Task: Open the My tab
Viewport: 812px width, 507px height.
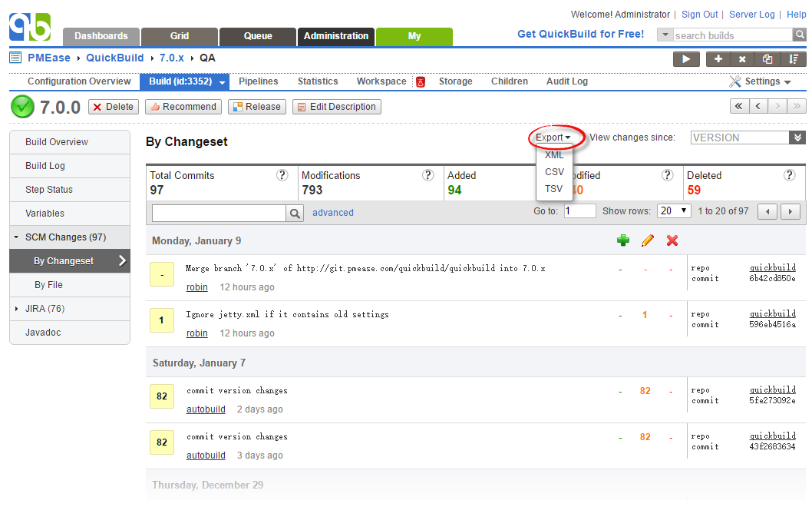Action: click(414, 36)
